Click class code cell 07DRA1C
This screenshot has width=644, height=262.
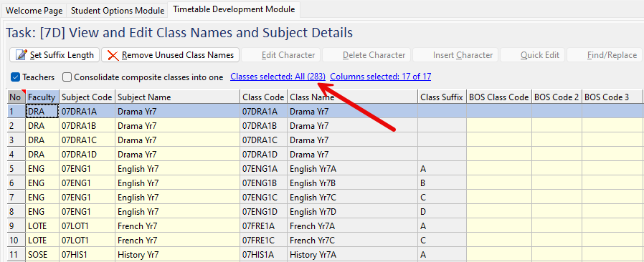point(264,140)
